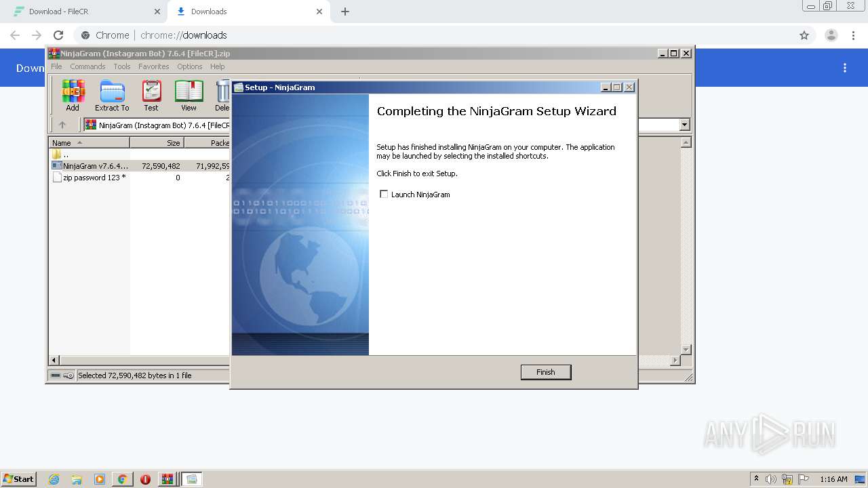This screenshot has height=488, width=868.
Task: Expand the WinRAR address path dropdown
Action: (684, 125)
